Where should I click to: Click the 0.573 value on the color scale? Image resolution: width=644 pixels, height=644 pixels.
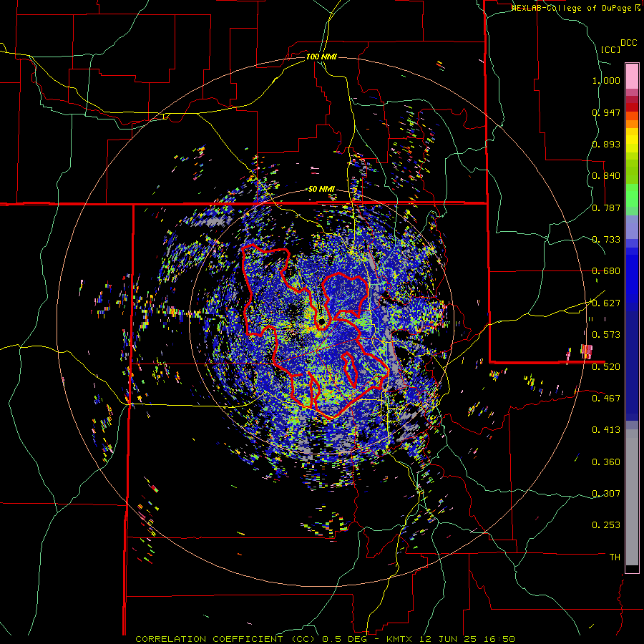point(606,335)
